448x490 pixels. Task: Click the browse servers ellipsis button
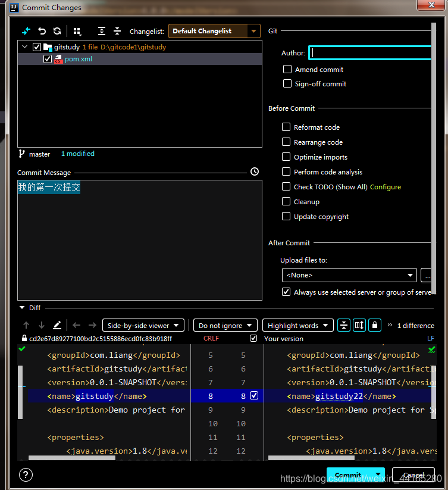coord(427,275)
